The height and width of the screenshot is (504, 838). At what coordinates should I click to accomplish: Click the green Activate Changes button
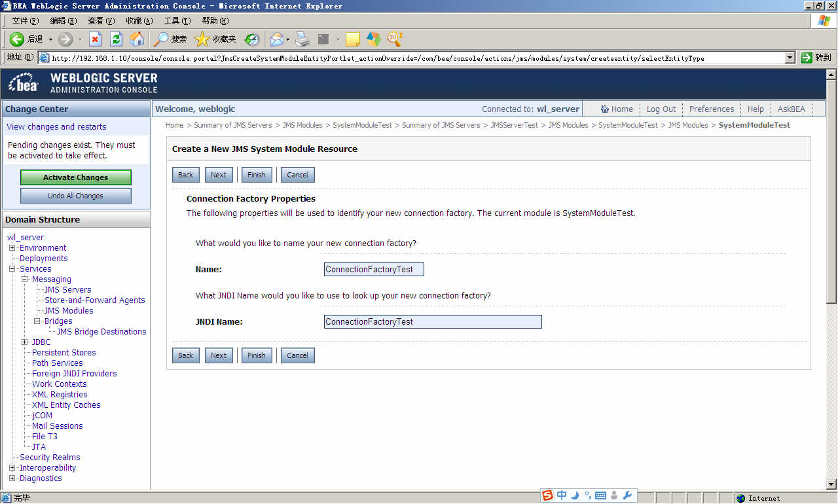coord(76,177)
